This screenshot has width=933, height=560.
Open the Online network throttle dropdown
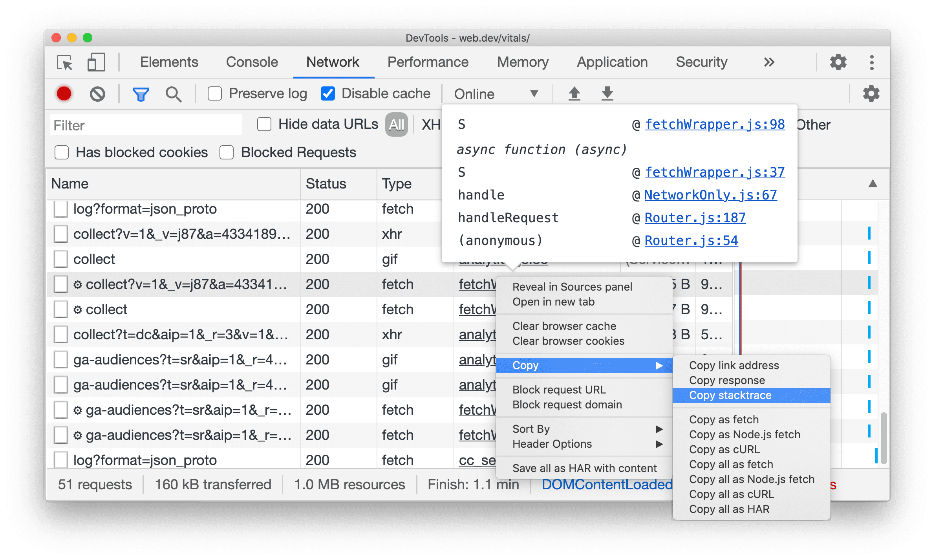[x=496, y=93]
